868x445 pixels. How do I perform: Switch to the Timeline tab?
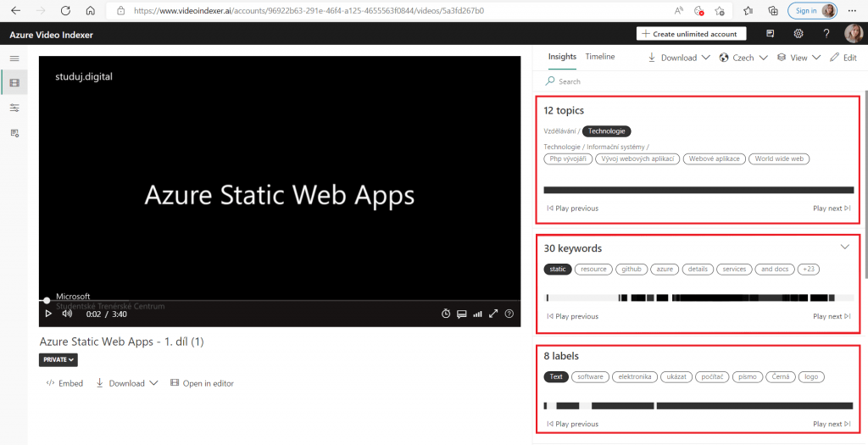tap(600, 57)
